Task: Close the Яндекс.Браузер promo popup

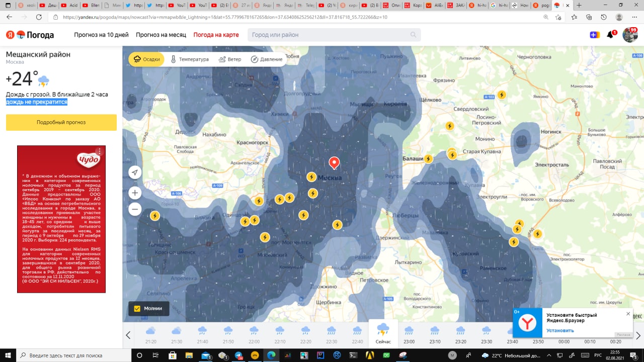Action: [628, 314]
